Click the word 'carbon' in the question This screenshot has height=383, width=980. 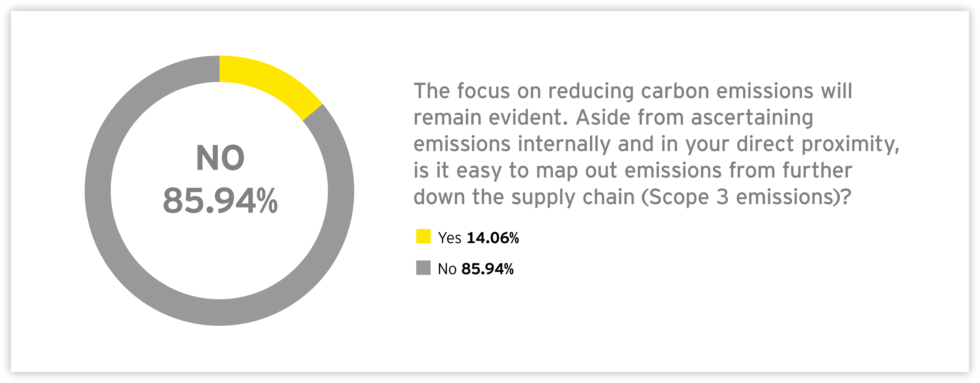point(675,91)
